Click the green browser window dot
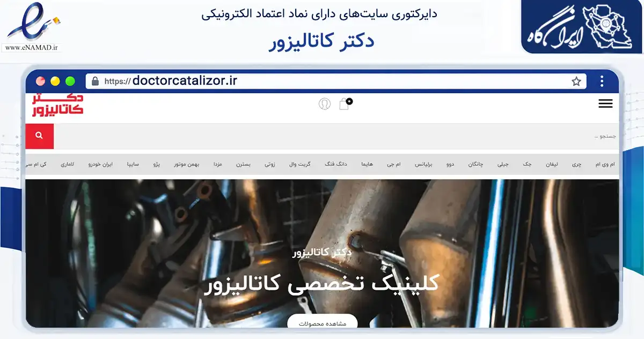The width and height of the screenshot is (644, 339). click(70, 82)
